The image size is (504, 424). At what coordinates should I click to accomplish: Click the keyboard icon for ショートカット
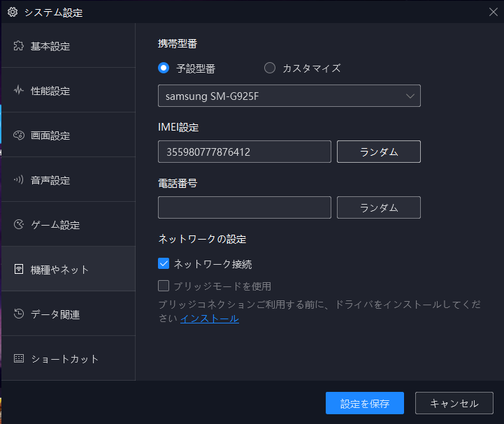(19, 358)
